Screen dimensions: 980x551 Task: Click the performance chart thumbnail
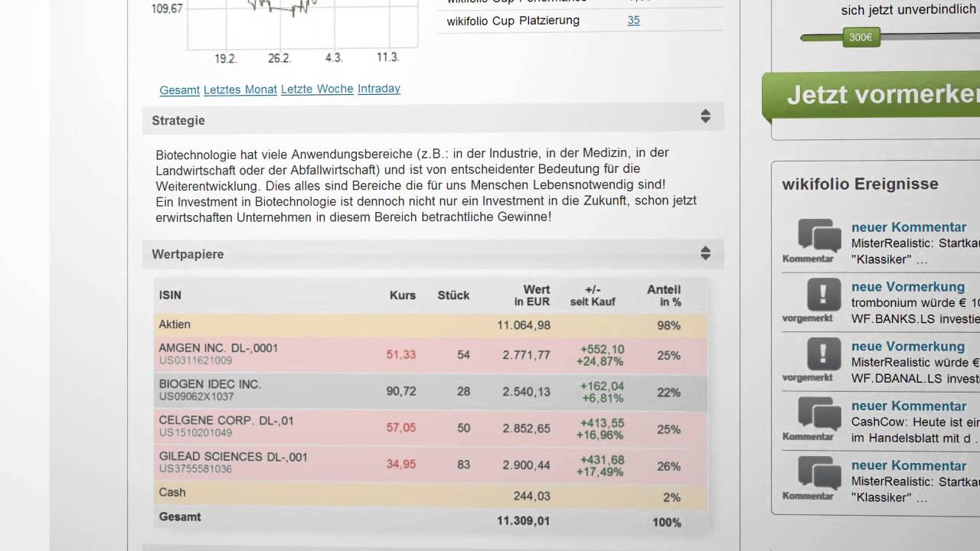tap(302, 27)
